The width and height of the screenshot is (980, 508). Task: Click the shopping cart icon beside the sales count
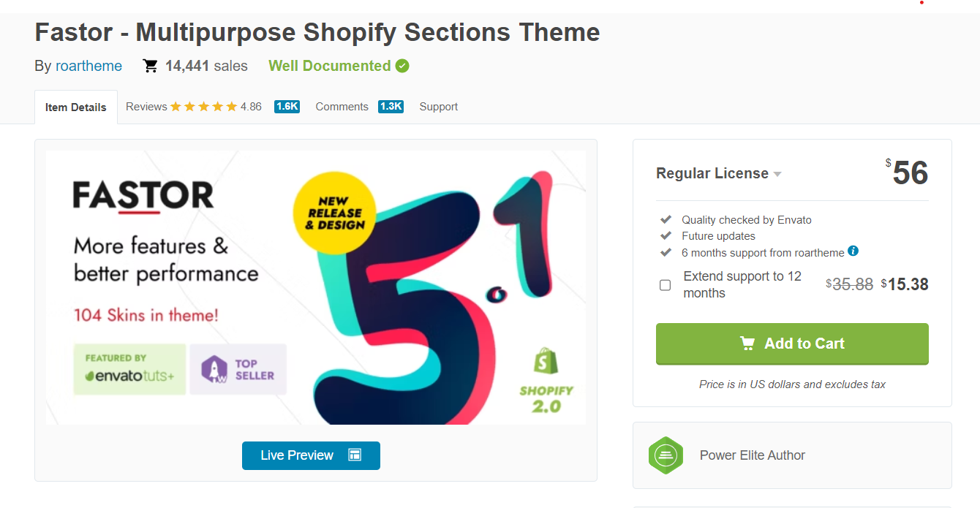(x=151, y=65)
